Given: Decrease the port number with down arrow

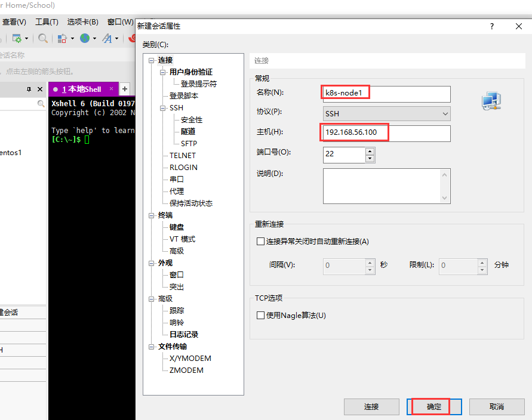Looking at the screenshot, I should (370, 158).
